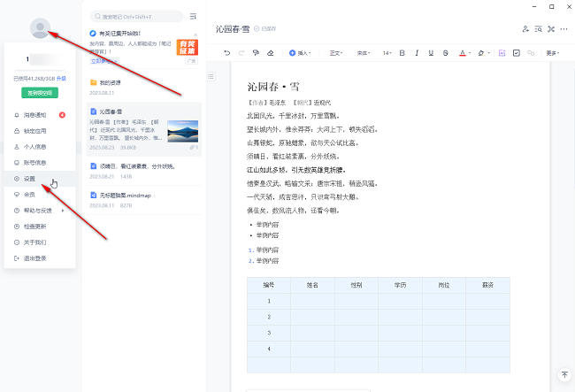Click the 沁园春·雪 note title field
The image size is (575, 392).
pos(233,28)
